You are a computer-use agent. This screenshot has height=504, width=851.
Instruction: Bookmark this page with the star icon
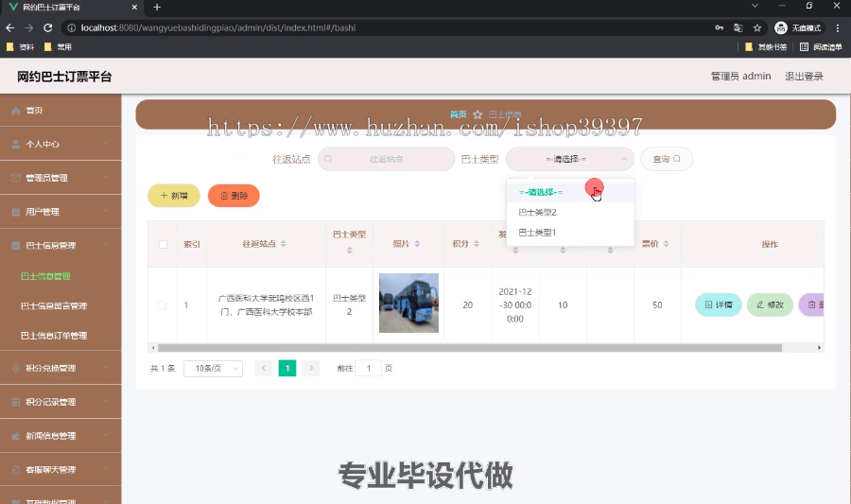757,27
